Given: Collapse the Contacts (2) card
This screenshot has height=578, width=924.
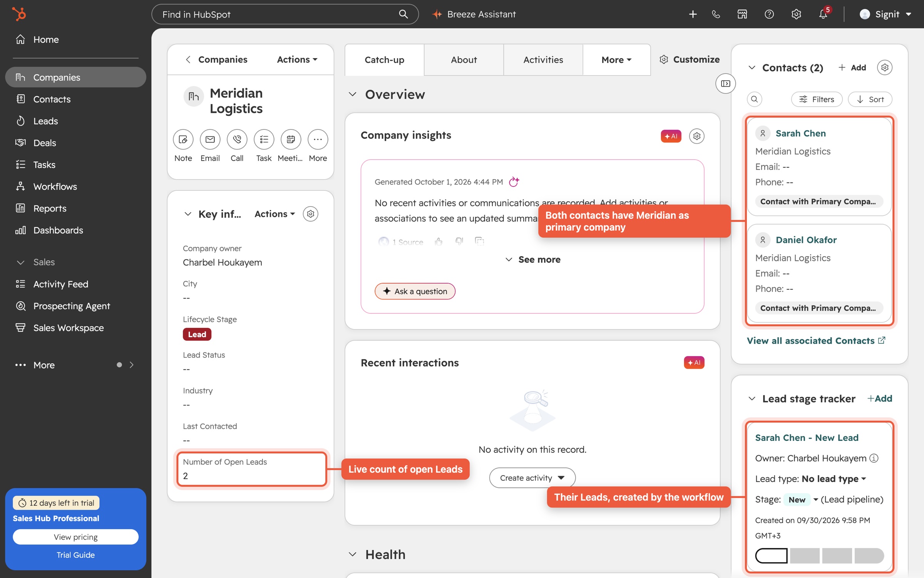Looking at the screenshot, I should coord(752,67).
